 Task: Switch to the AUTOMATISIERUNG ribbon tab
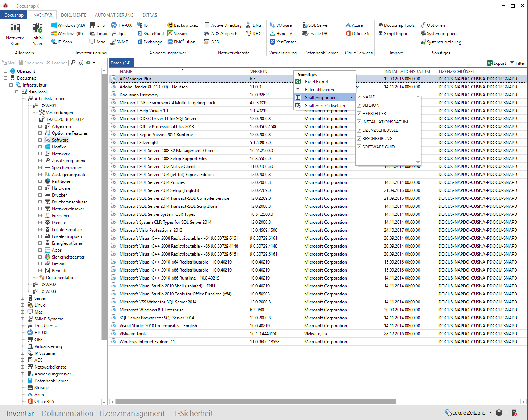pyautogui.click(x=114, y=15)
